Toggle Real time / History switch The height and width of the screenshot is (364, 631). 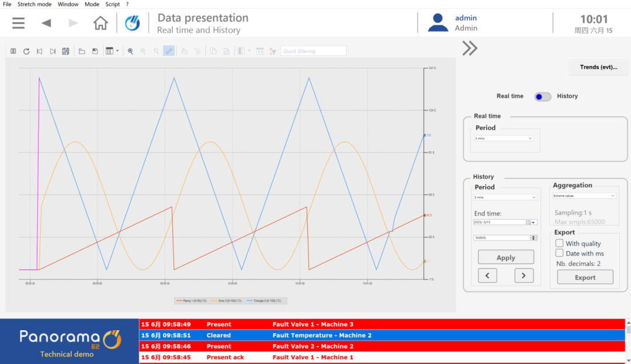point(543,96)
